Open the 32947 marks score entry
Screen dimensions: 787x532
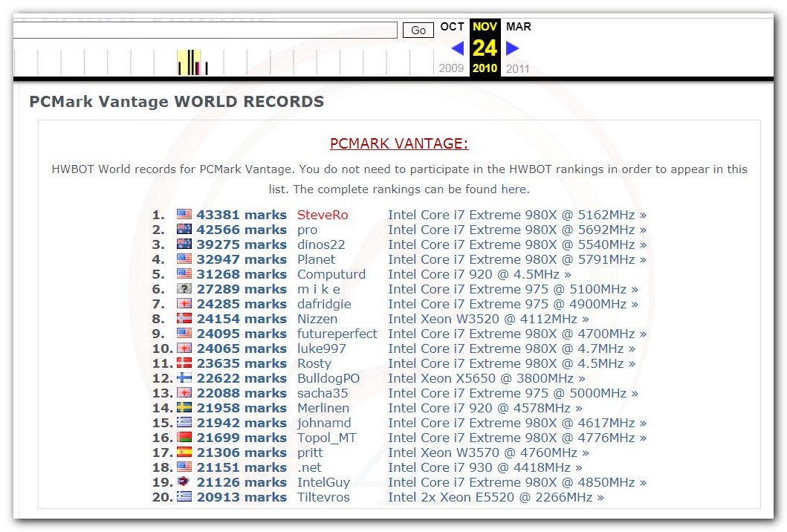tap(242, 259)
